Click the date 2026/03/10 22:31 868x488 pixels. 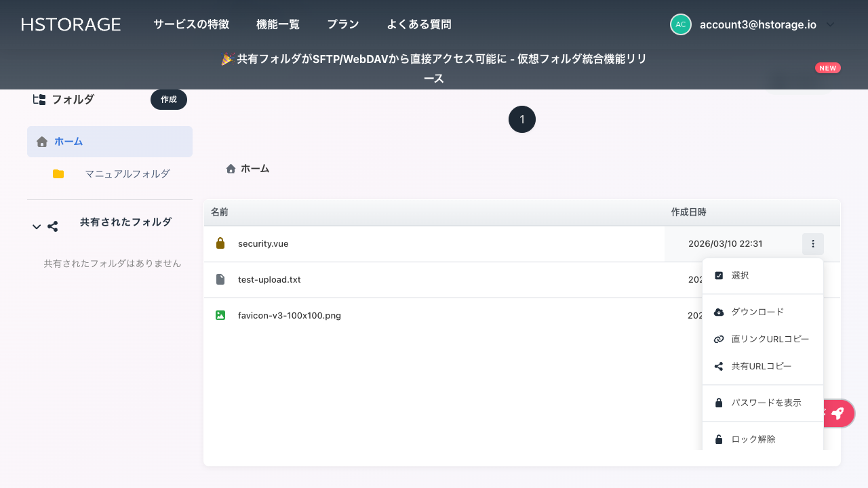tap(726, 243)
